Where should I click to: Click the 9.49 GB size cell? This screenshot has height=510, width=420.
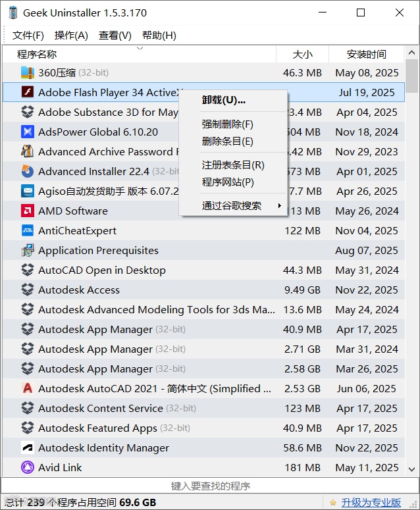[302, 290]
